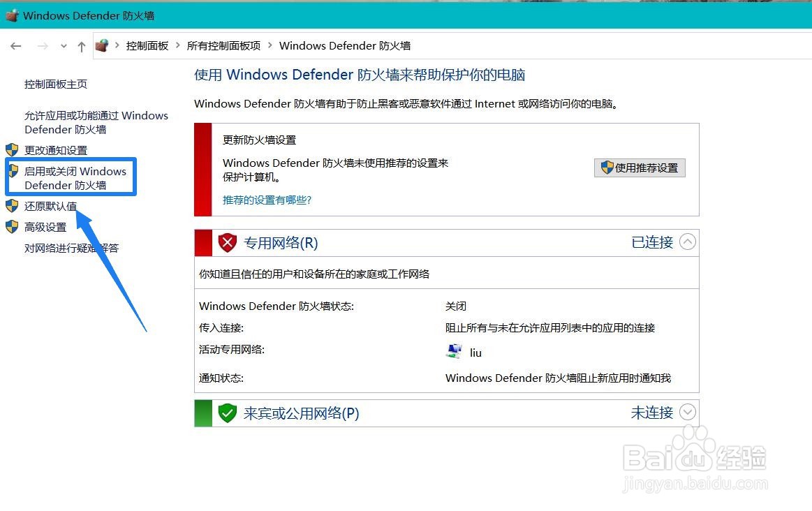Click the red X status icon on 专用网络(R)
Screen dimensions: 812x511
pos(228,242)
